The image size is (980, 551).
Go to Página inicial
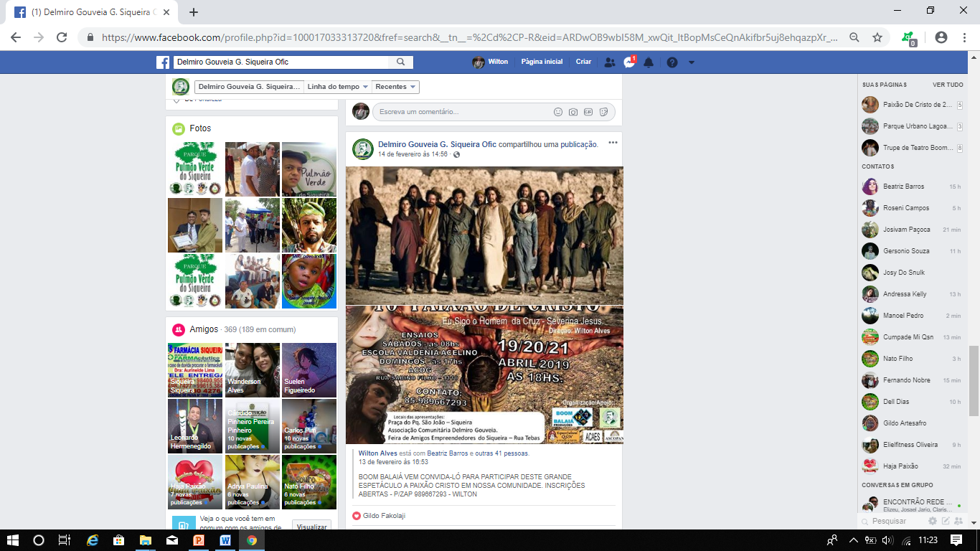542,62
